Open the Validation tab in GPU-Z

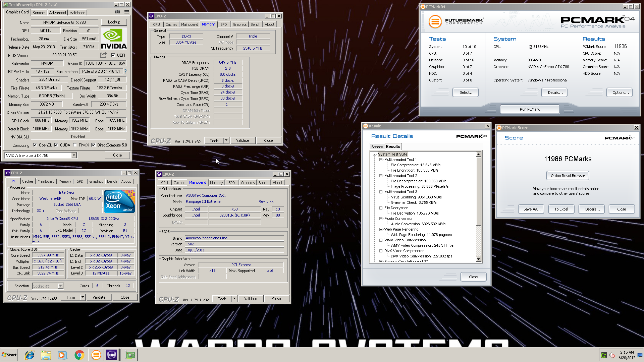click(77, 13)
